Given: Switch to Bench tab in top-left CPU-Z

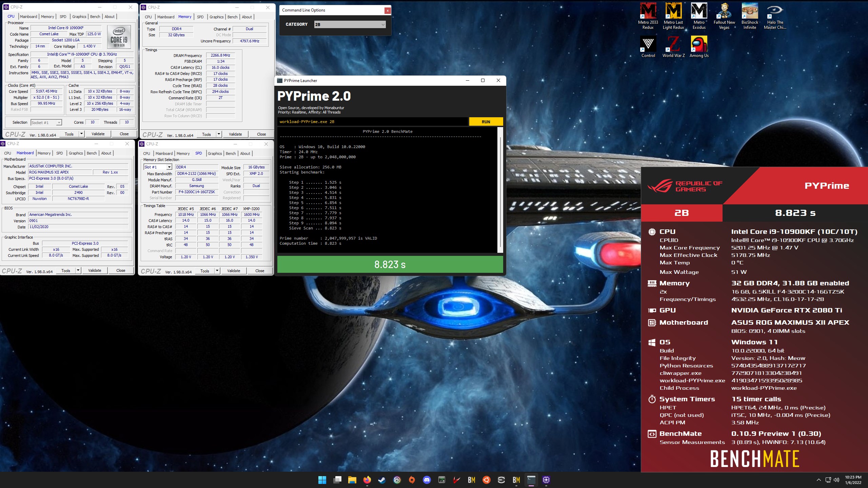Looking at the screenshot, I should pyautogui.click(x=95, y=17).
